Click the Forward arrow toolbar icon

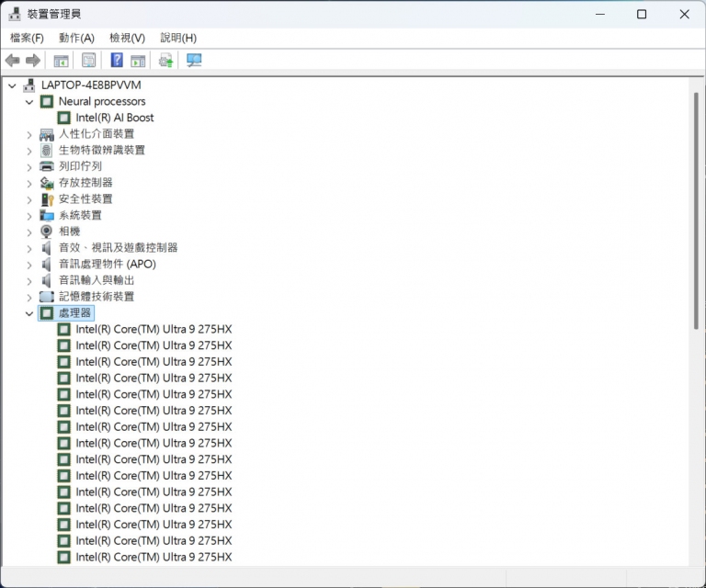[x=33, y=61]
